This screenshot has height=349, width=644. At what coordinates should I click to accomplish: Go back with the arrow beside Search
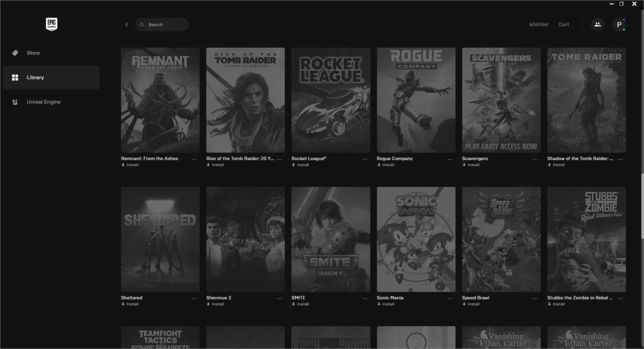click(126, 24)
